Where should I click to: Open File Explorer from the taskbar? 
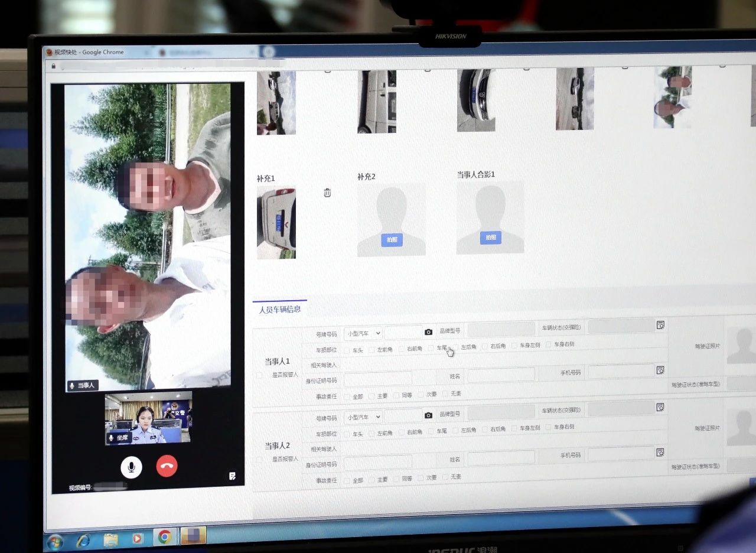point(110,539)
